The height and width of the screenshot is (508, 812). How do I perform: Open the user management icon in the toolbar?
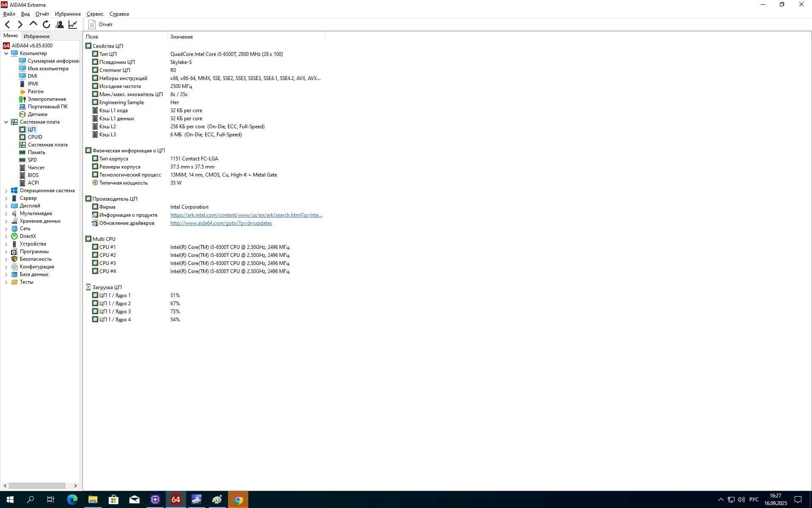60,25
